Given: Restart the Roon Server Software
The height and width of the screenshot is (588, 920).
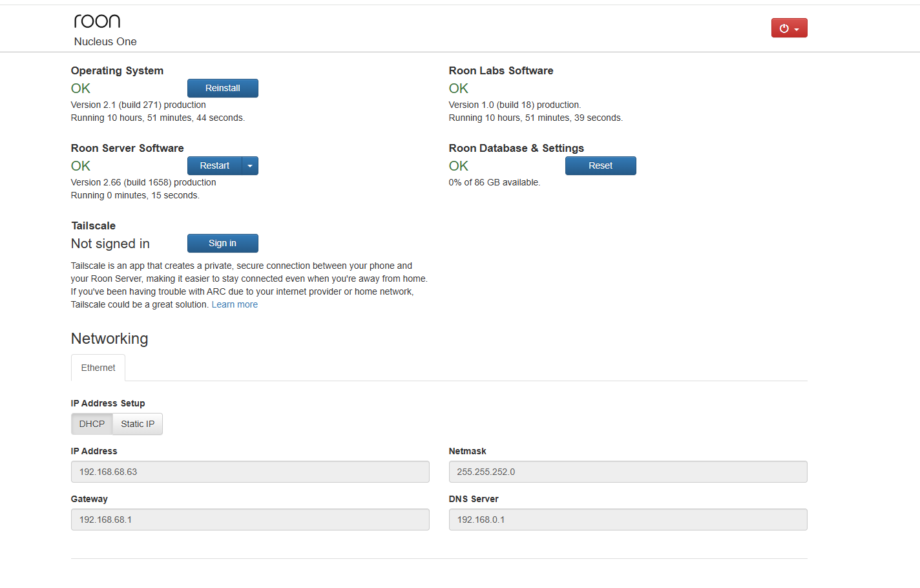Looking at the screenshot, I should 214,165.
